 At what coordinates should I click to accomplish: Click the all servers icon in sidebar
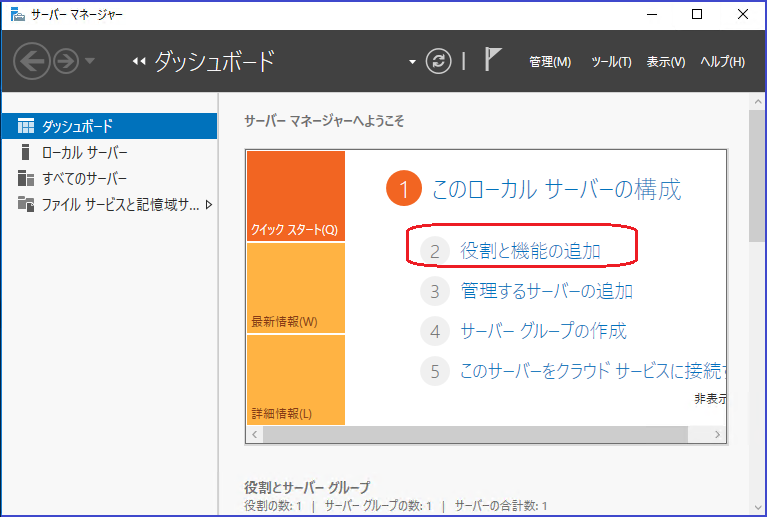[26, 178]
